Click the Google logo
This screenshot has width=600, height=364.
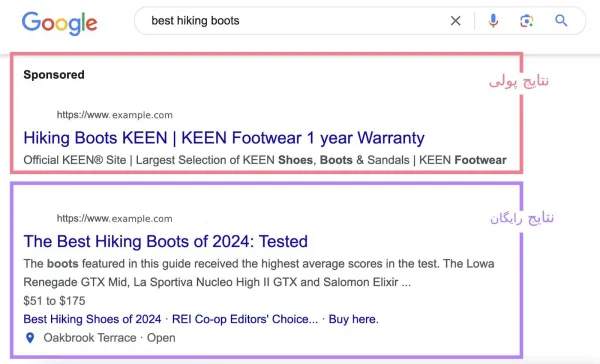pyautogui.click(x=59, y=23)
